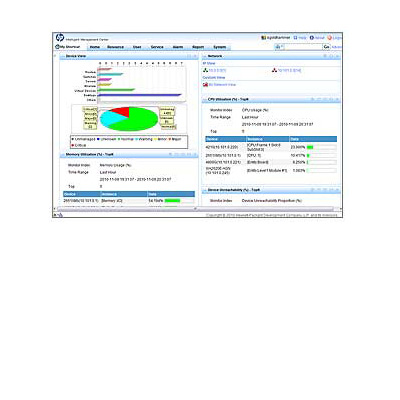The height and width of the screenshot is (400, 400).
Task: Open the My Shortcut icon menu
Action: click(57, 47)
